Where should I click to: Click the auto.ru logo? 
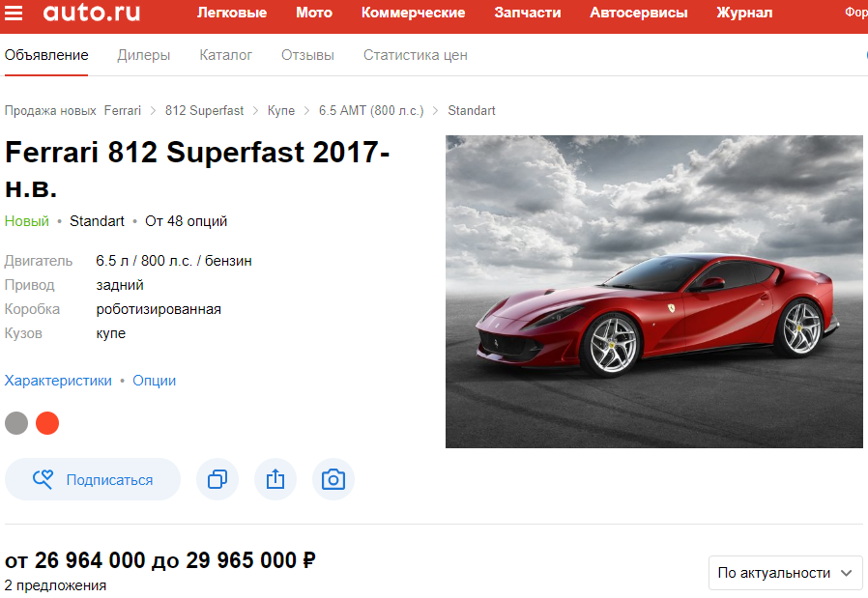tap(92, 13)
